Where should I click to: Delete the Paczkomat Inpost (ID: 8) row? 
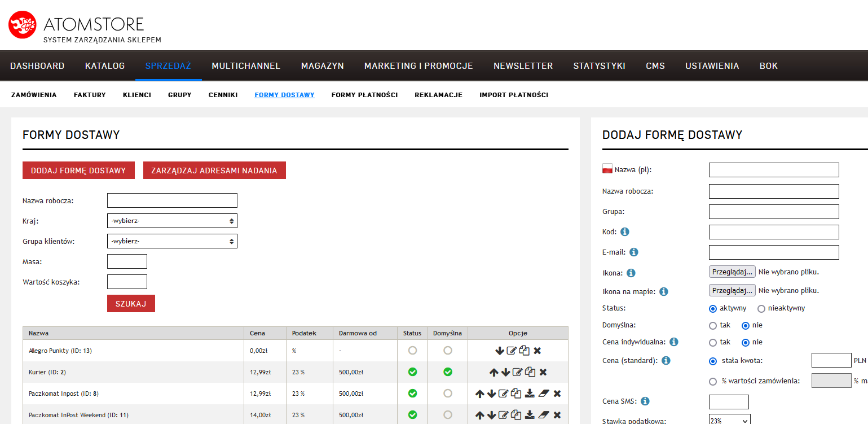[557, 394]
